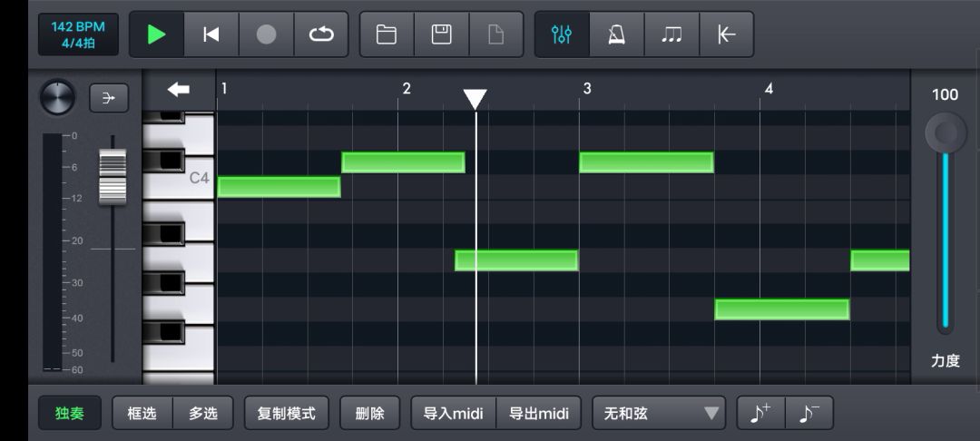980x441 pixels.
Task: Toggle the metronome icon
Action: point(616,34)
